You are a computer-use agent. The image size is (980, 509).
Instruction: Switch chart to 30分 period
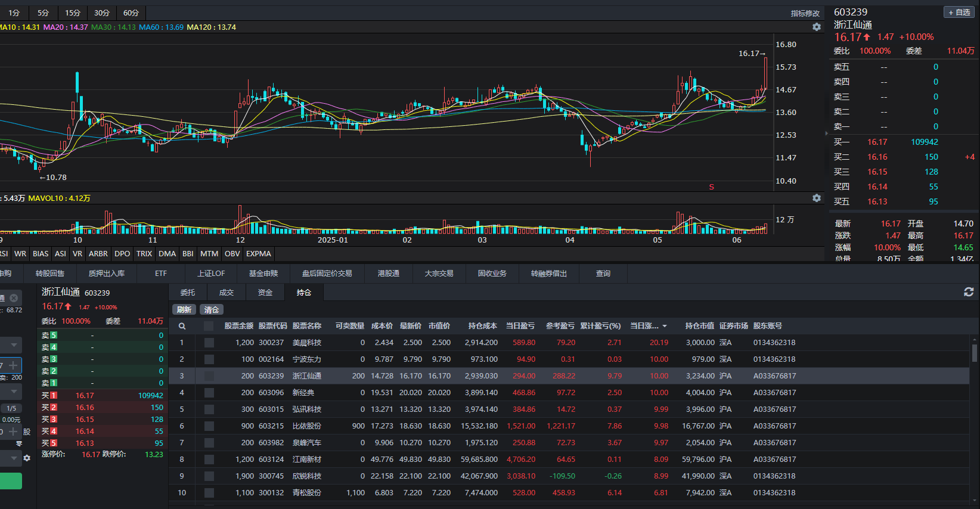(x=102, y=13)
